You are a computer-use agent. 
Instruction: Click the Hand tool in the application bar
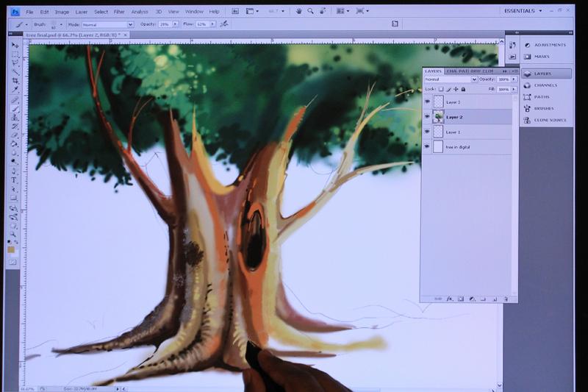pyautogui.click(x=298, y=11)
